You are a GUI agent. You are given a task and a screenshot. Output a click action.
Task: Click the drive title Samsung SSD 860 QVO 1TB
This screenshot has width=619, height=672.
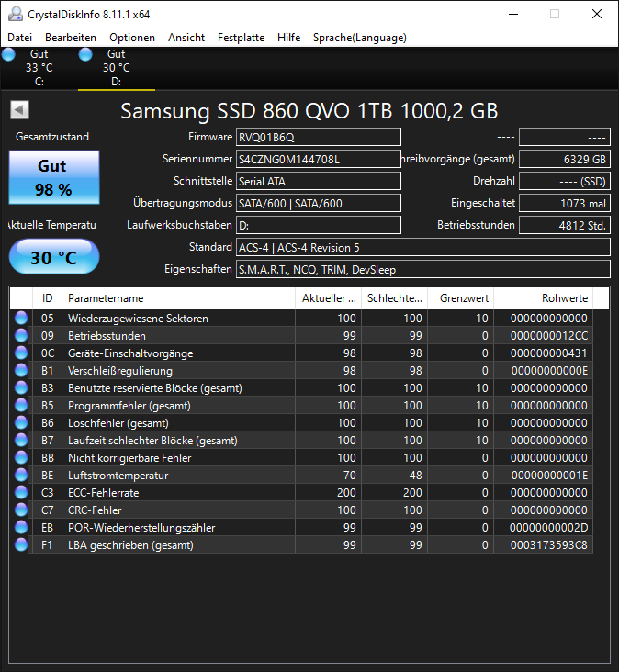click(x=309, y=111)
